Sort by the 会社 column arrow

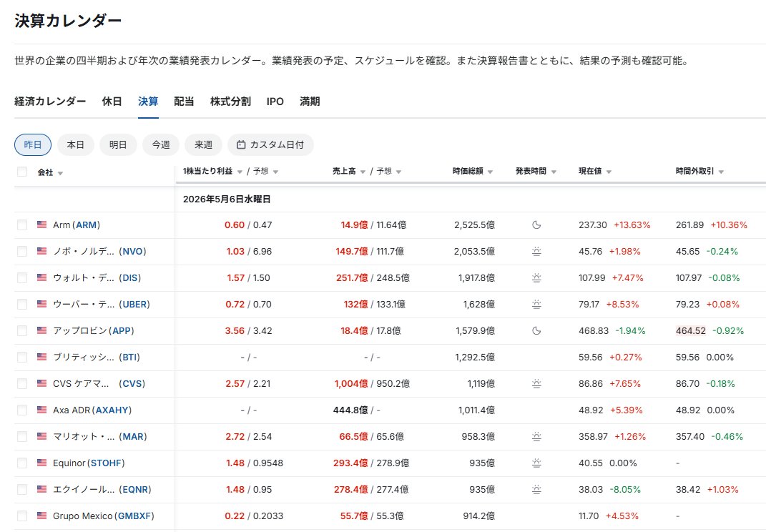point(60,173)
